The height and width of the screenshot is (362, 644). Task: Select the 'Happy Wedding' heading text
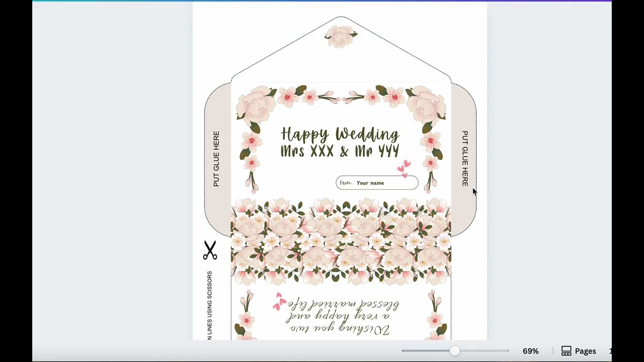click(x=340, y=134)
